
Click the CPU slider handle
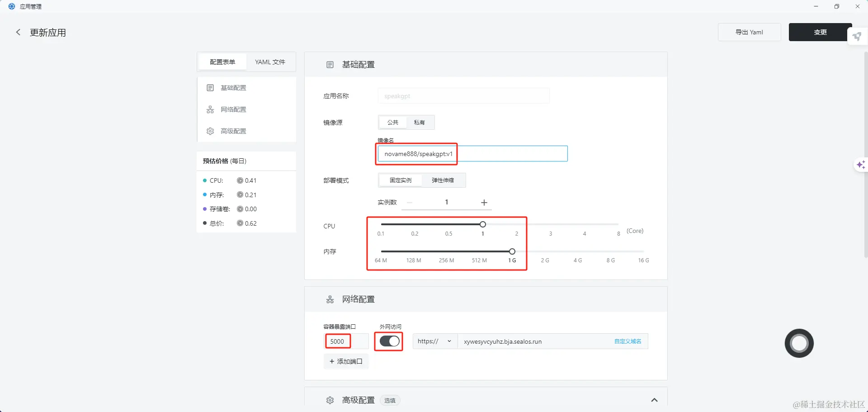(483, 224)
